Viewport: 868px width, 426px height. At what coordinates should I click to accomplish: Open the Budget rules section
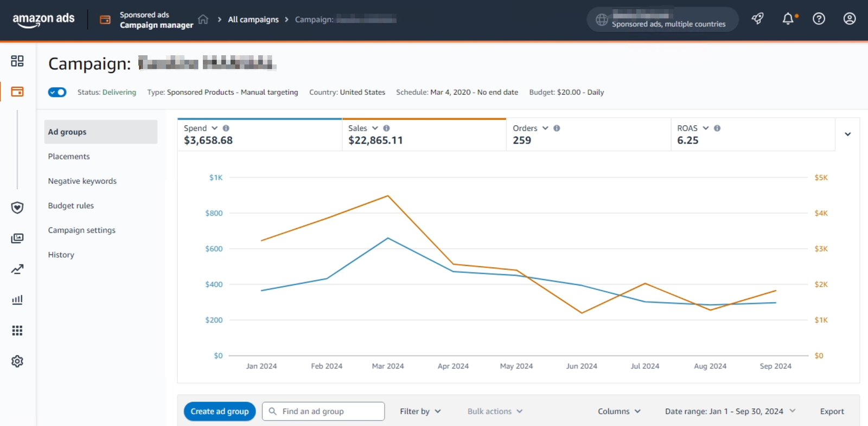click(71, 205)
